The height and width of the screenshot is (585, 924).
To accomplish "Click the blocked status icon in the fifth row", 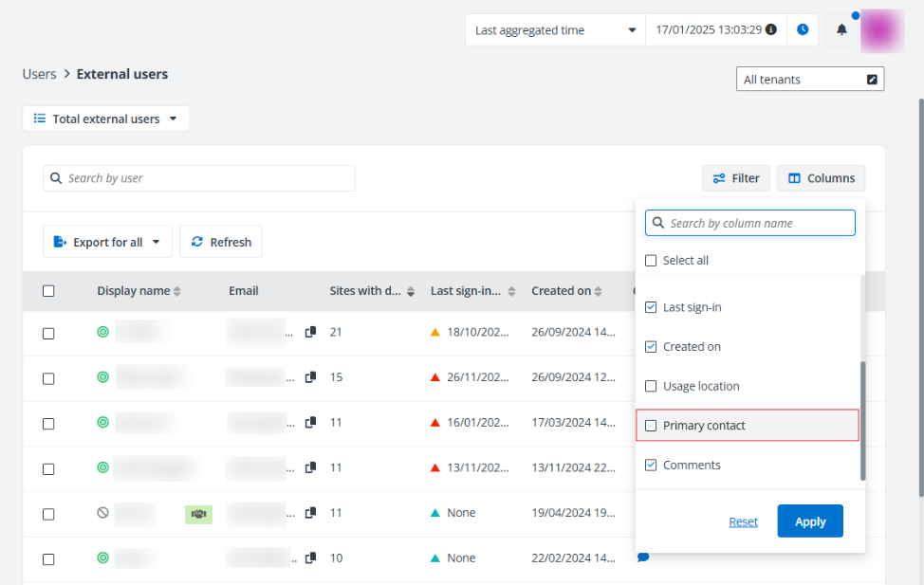I will click(x=102, y=514).
